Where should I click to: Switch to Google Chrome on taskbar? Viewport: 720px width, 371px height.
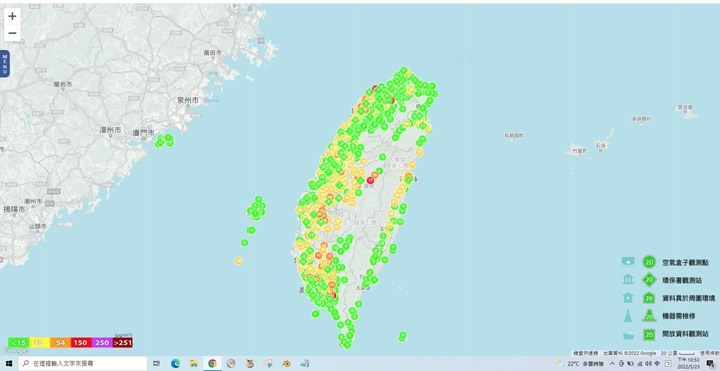coord(212,364)
